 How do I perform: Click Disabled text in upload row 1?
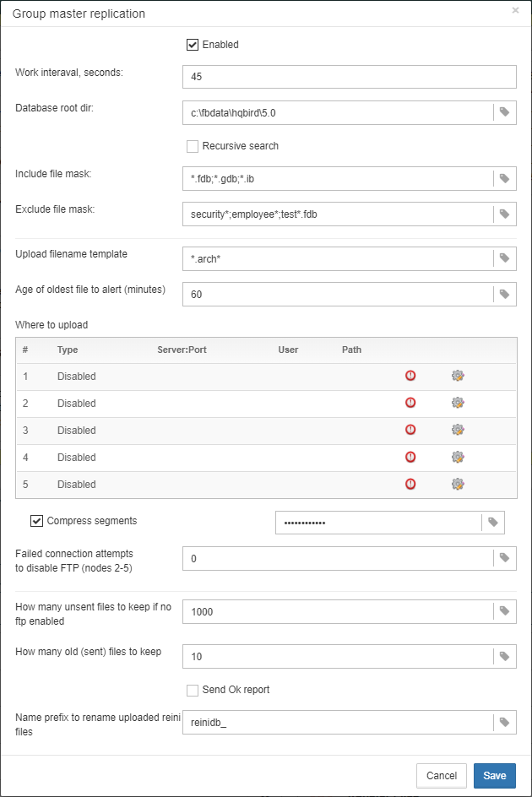pos(76,377)
